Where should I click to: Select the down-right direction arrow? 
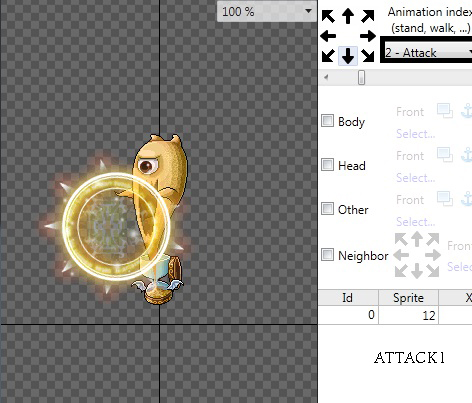(x=368, y=55)
